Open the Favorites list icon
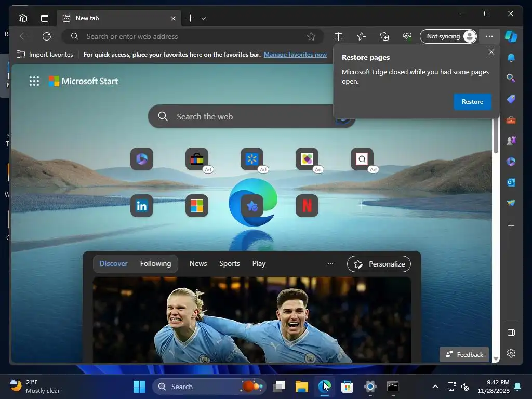The height and width of the screenshot is (399, 532). (x=362, y=36)
